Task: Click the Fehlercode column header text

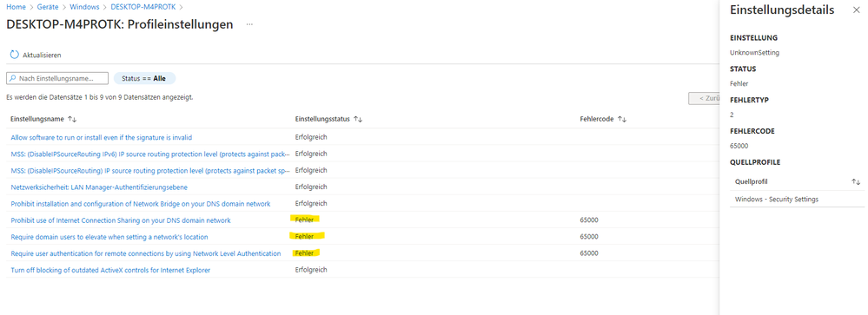Action: click(x=597, y=120)
